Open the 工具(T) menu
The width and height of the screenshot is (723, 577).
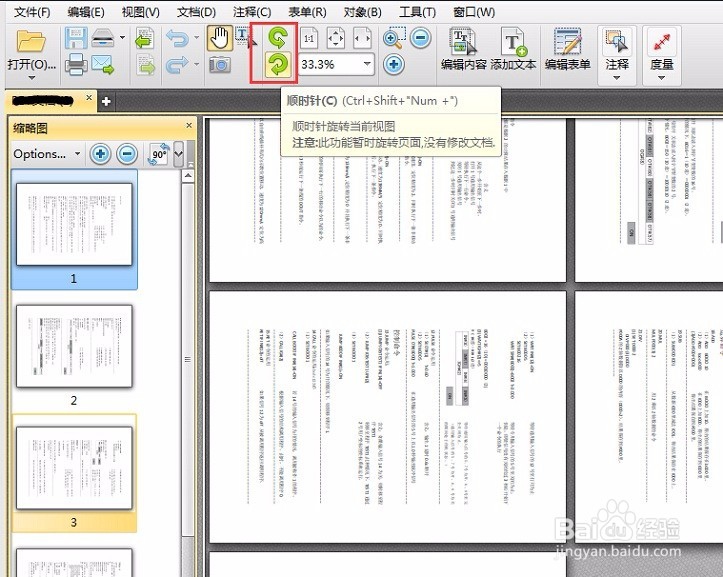pyautogui.click(x=417, y=12)
